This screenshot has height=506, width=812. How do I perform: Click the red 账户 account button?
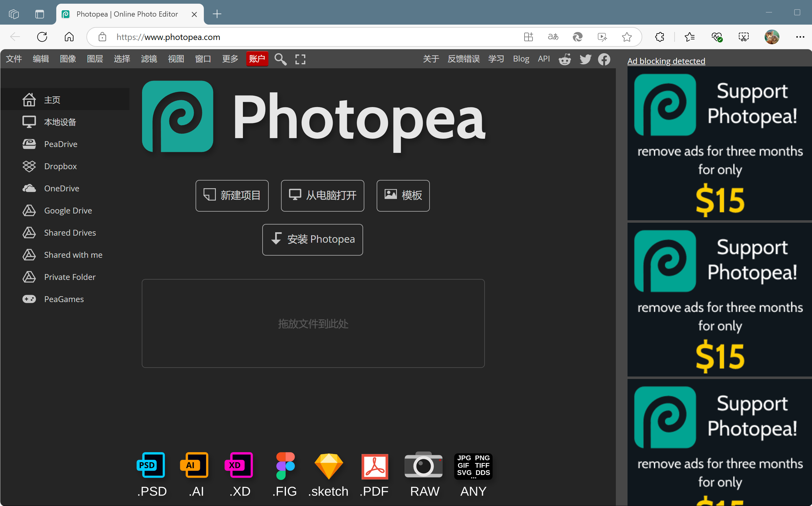[x=257, y=59]
